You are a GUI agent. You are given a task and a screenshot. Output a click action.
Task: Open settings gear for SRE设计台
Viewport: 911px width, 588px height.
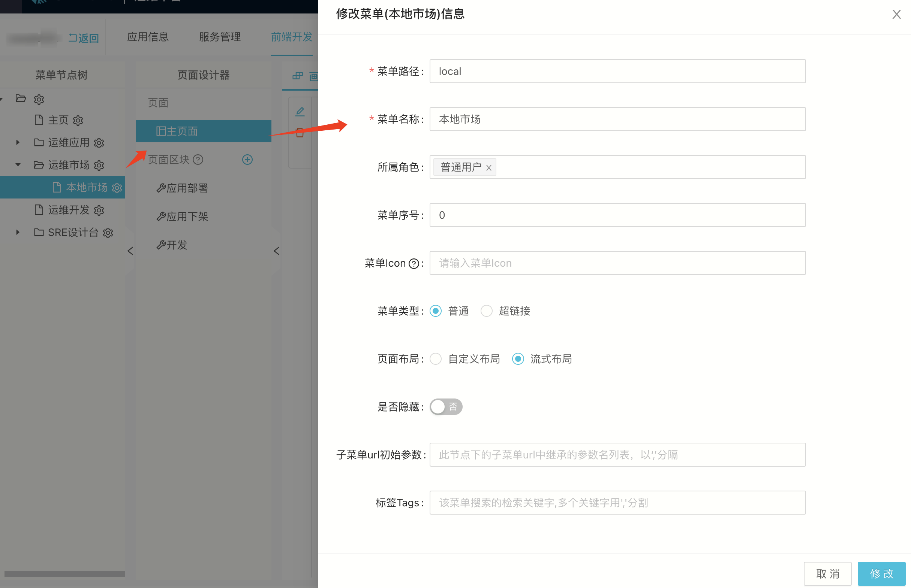(108, 233)
